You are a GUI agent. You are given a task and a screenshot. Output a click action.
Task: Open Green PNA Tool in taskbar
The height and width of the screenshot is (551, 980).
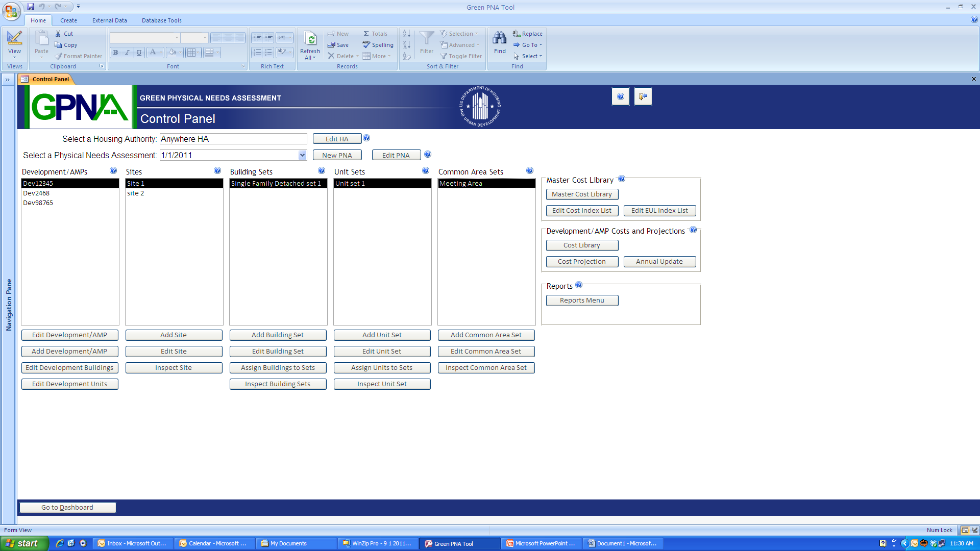(x=454, y=544)
